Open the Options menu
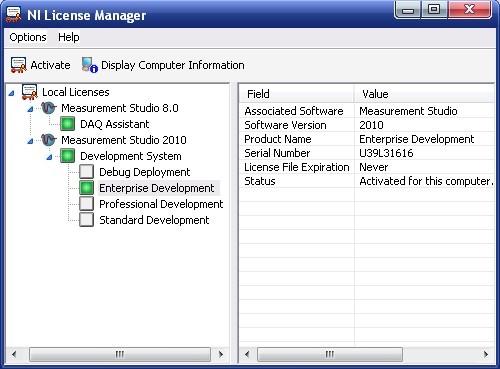The width and height of the screenshot is (500, 369). [28, 37]
